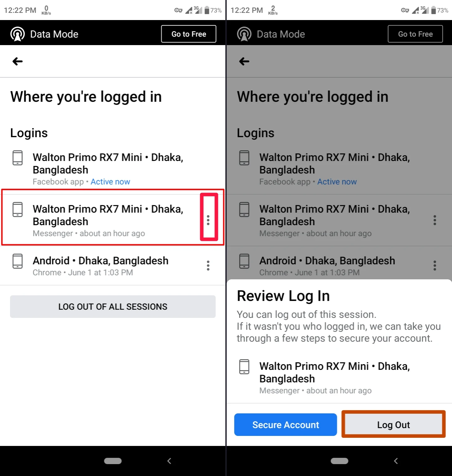Tap VPN key icon in left status bar
The height and width of the screenshot is (476, 452).
(x=178, y=10)
